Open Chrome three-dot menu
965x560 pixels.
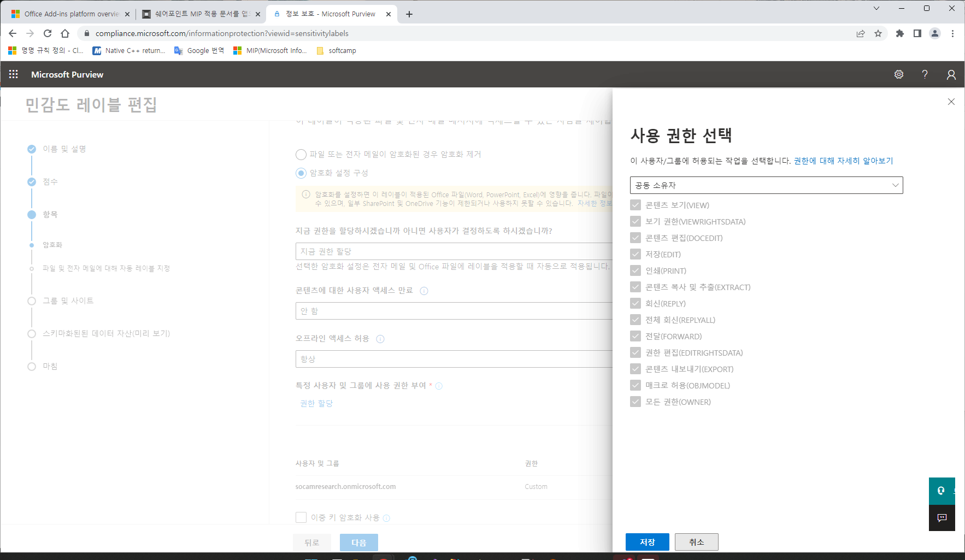coord(952,33)
